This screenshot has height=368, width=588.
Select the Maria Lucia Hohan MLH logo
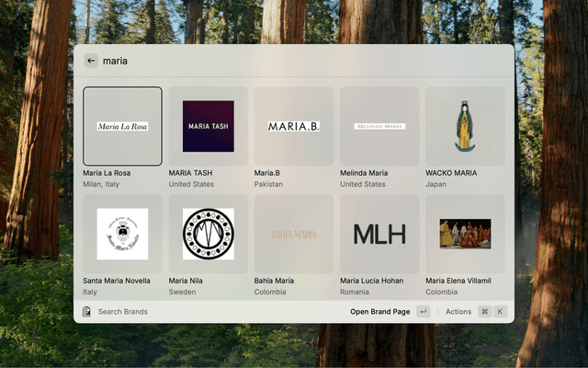click(x=379, y=234)
